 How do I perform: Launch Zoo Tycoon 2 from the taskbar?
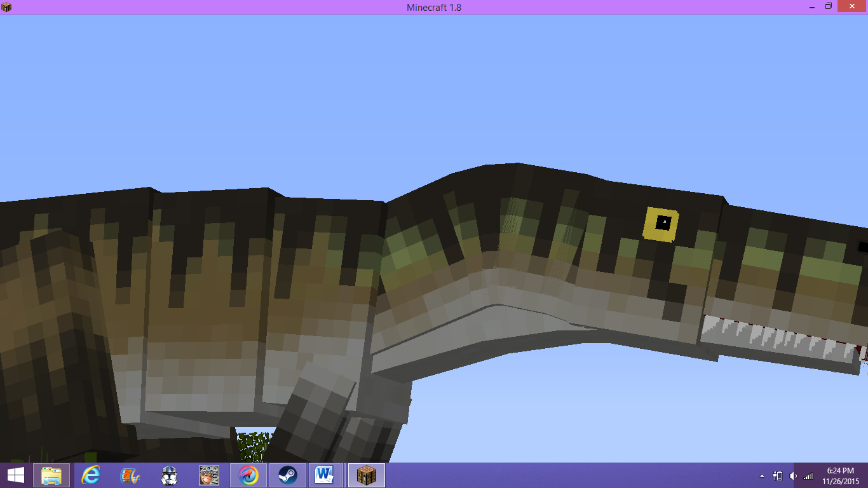208,475
